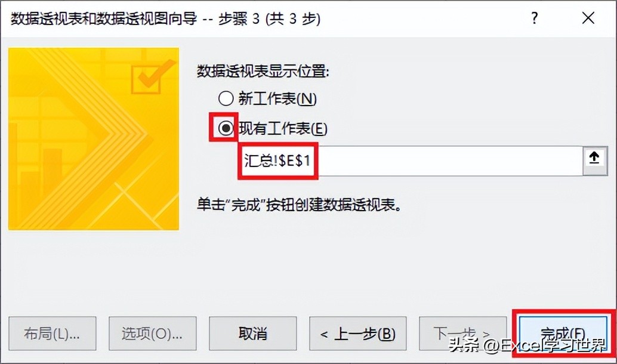The image size is (617, 364).
Task: Finish the wizard with 完成(F) button
Action: [x=563, y=334]
